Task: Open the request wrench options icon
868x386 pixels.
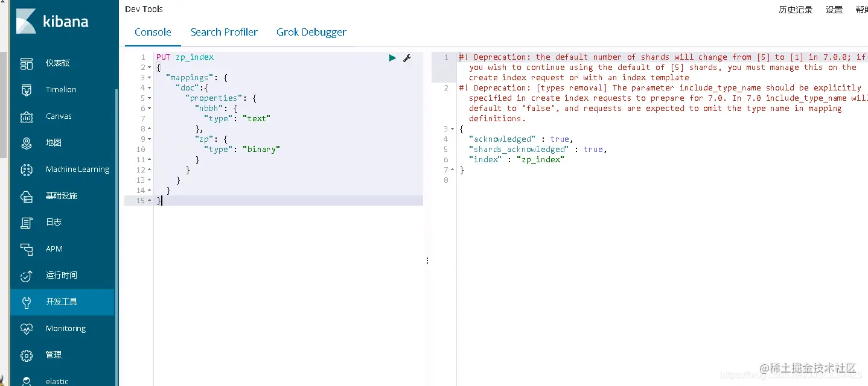Action: 407,58
